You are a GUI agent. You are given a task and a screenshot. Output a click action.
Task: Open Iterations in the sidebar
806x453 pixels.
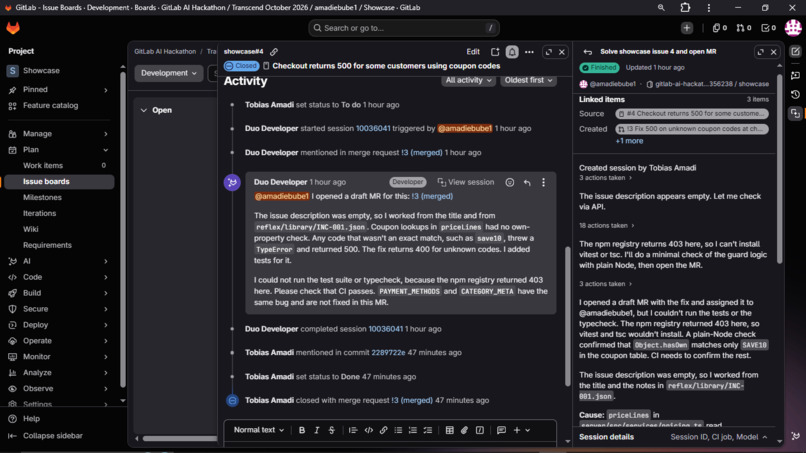pyautogui.click(x=59, y=213)
